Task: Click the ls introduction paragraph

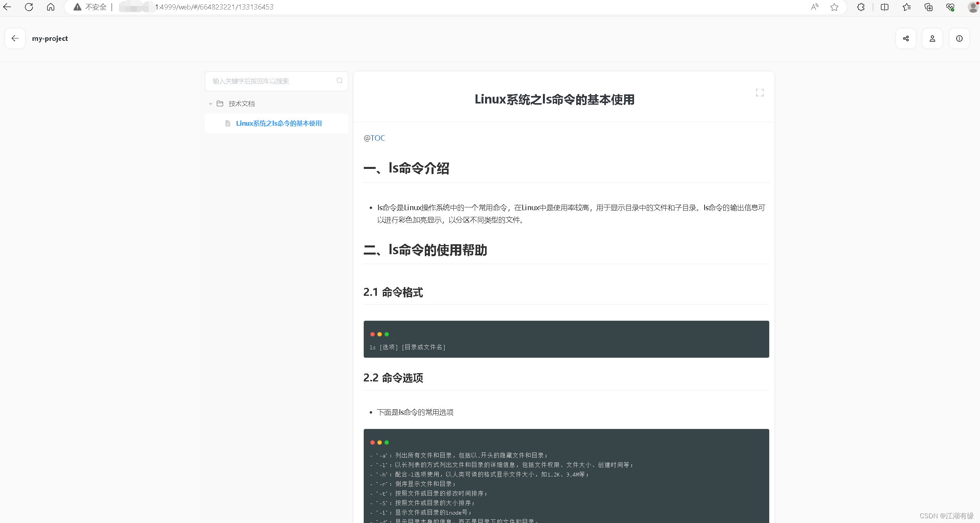Action: coord(571,214)
